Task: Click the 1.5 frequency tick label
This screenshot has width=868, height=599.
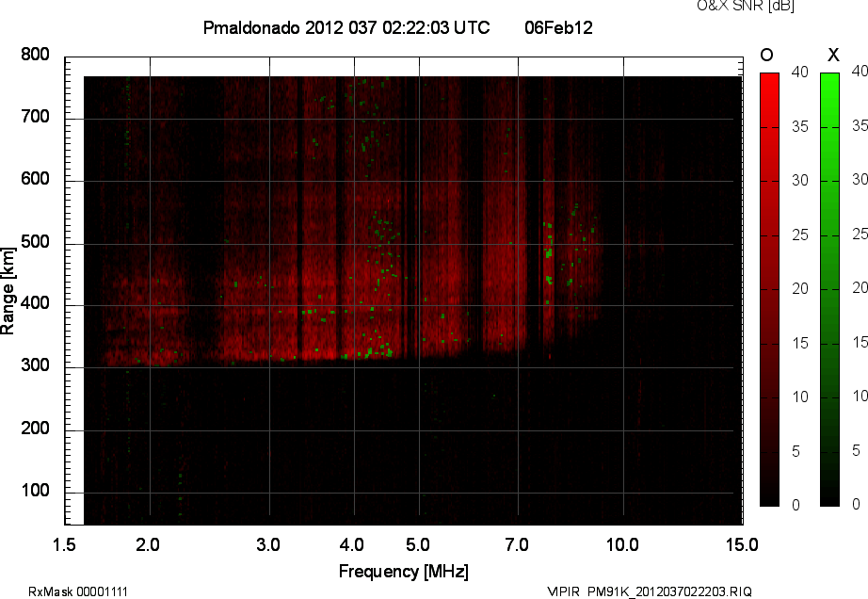Action: [x=65, y=544]
